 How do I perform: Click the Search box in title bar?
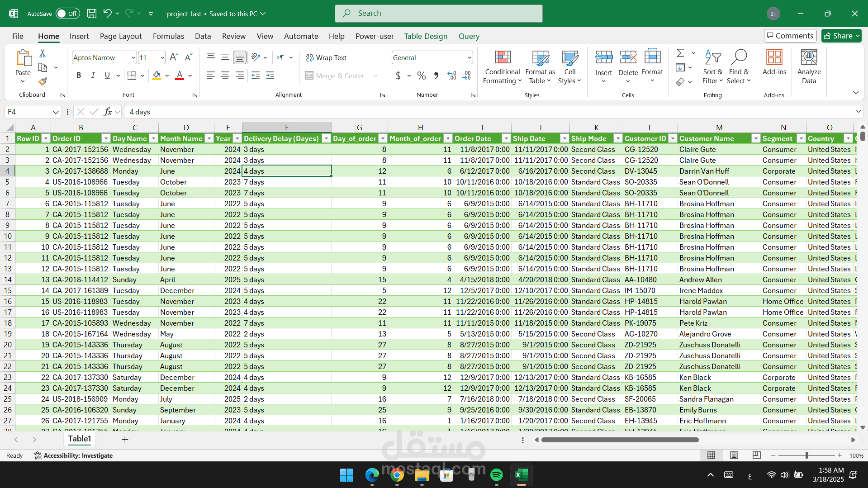(x=438, y=14)
